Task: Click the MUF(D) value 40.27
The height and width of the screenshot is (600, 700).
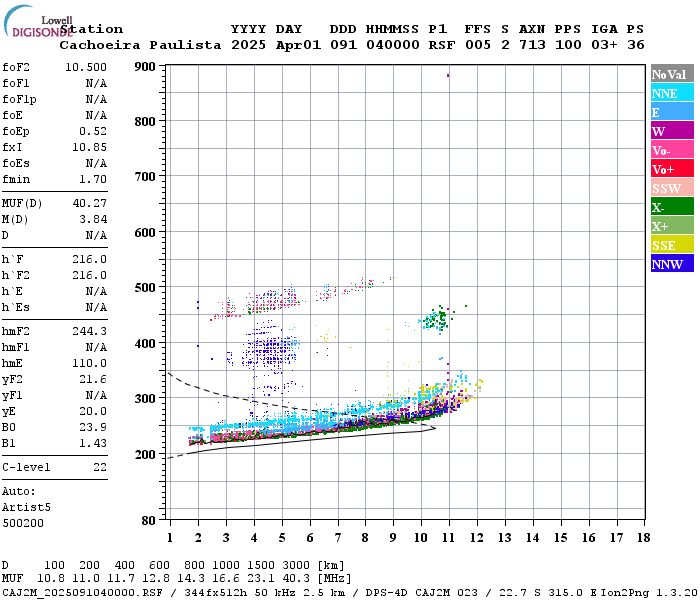Action: (89, 204)
